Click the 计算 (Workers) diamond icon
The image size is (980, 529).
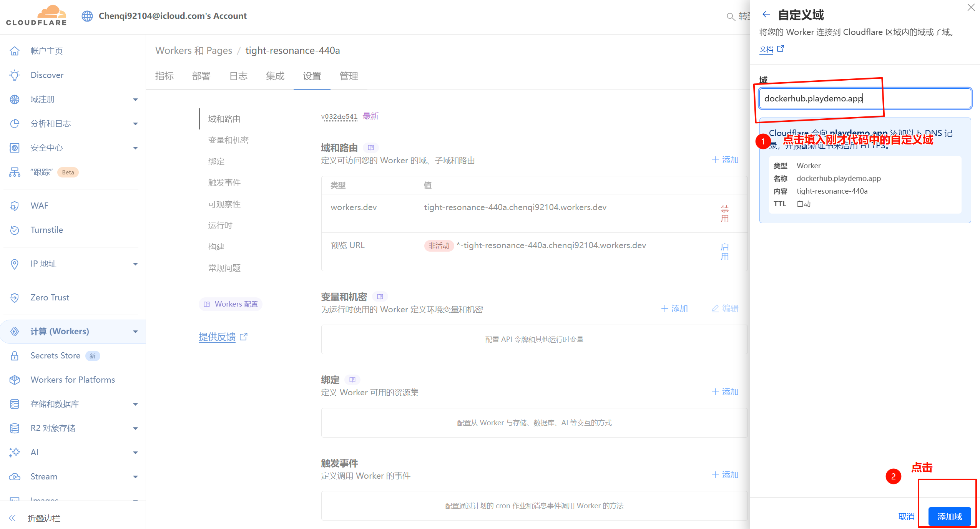pos(15,331)
